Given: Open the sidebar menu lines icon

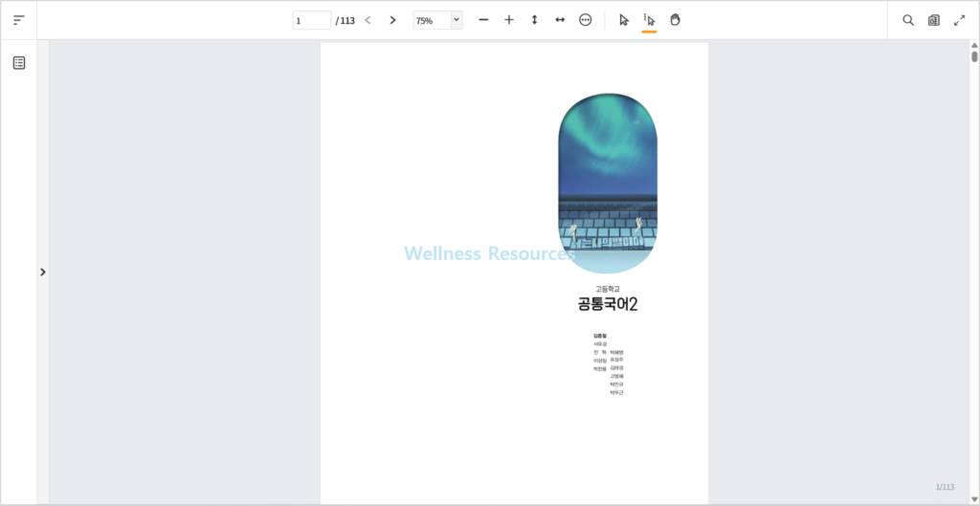Looking at the screenshot, I should click(19, 20).
